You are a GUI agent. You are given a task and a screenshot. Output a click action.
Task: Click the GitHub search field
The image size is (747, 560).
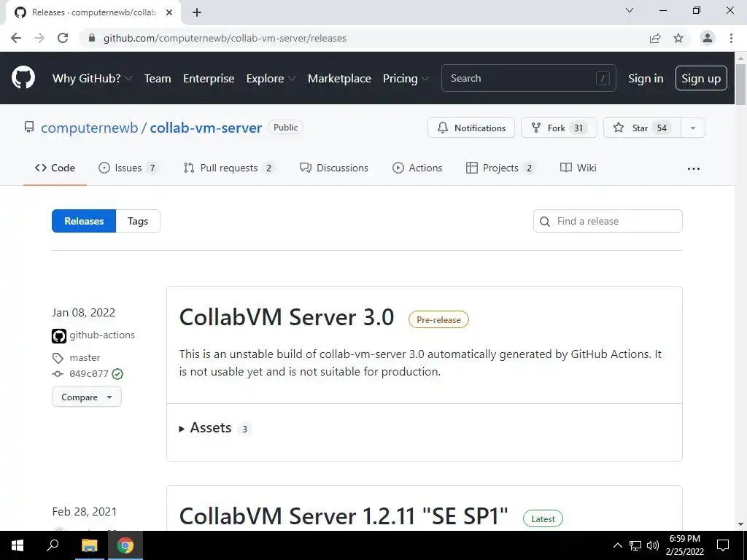click(528, 78)
